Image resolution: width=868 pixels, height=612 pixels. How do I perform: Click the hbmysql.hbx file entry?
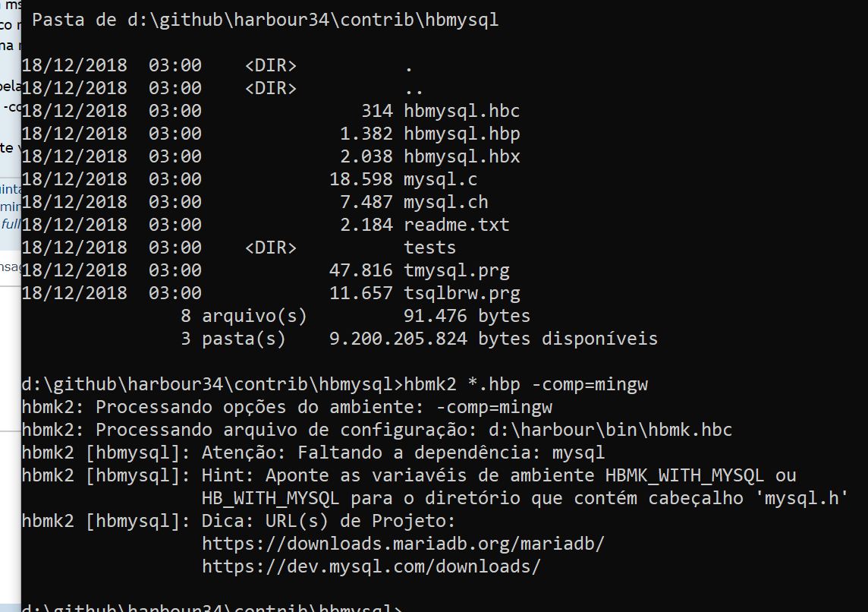[461, 157]
